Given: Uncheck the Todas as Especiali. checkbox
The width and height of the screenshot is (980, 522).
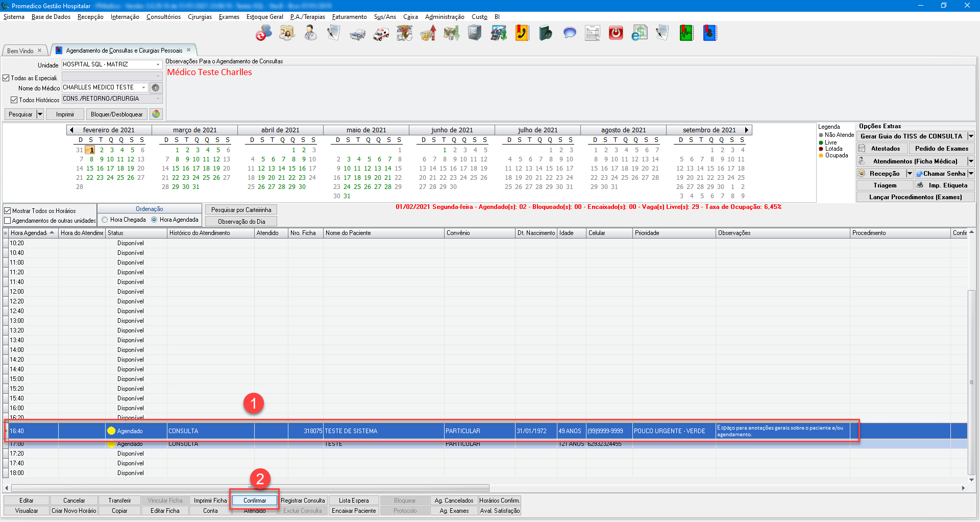Looking at the screenshot, I should (x=7, y=78).
